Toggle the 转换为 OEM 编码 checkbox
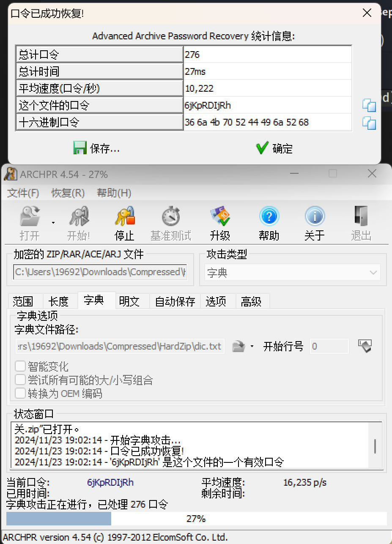 [20, 393]
